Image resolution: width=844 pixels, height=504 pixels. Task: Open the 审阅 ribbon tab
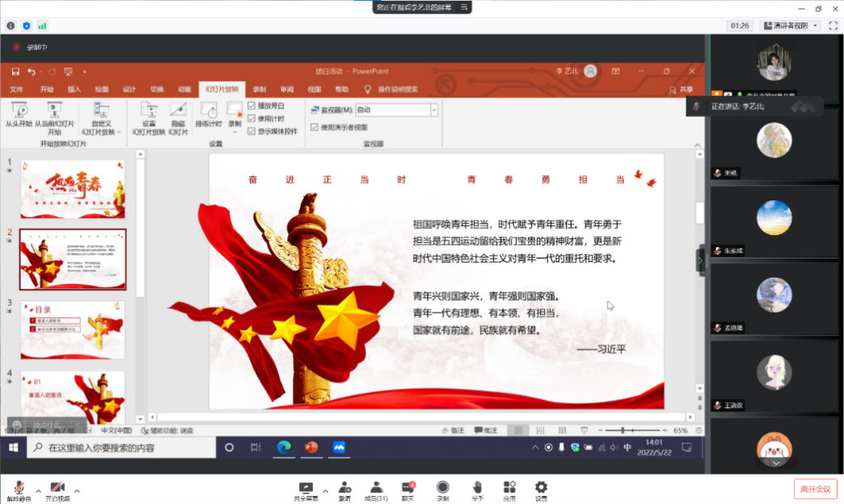[287, 90]
